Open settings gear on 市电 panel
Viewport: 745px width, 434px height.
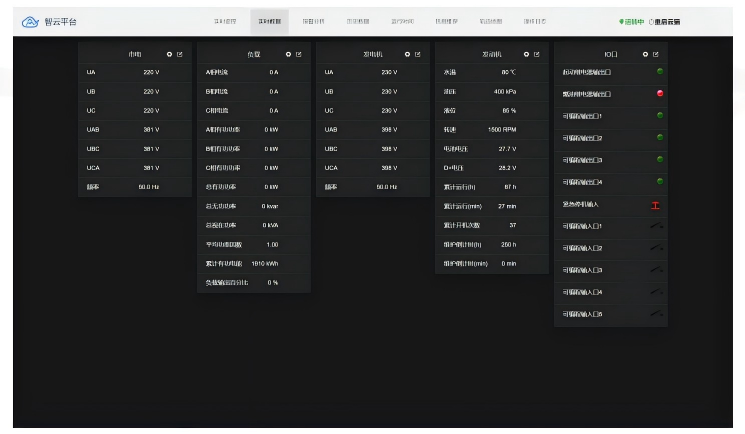click(x=169, y=54)
